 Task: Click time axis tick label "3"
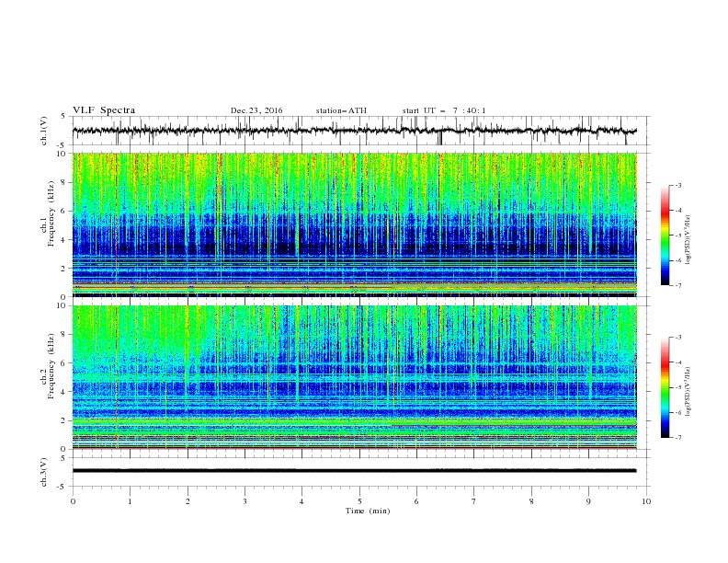point(245,501)
